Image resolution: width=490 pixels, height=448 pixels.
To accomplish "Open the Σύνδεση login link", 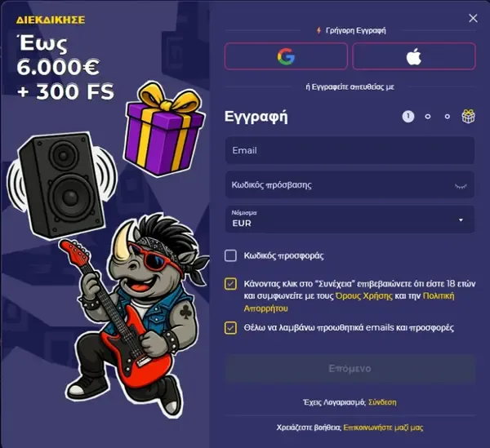I will click(x=382, y=402).
